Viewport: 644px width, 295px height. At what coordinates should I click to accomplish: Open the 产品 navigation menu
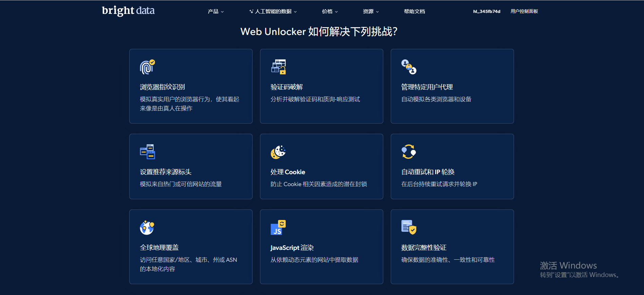[213, 12]
